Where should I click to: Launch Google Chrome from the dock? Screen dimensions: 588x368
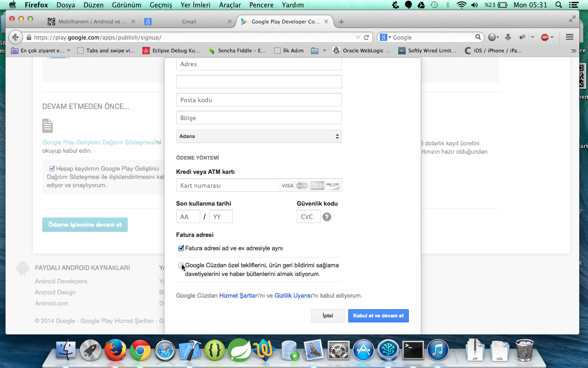(x=140, y=351)
